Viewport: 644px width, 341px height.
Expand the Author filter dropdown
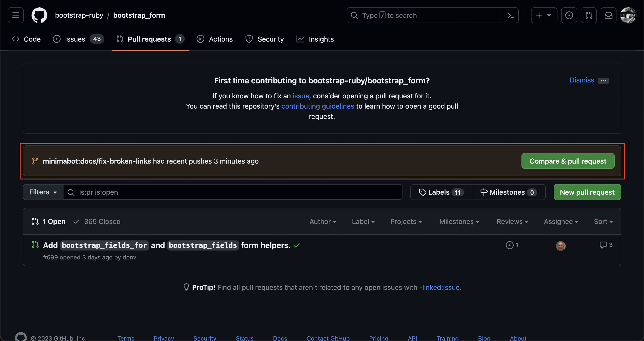[x=322, y=221]
